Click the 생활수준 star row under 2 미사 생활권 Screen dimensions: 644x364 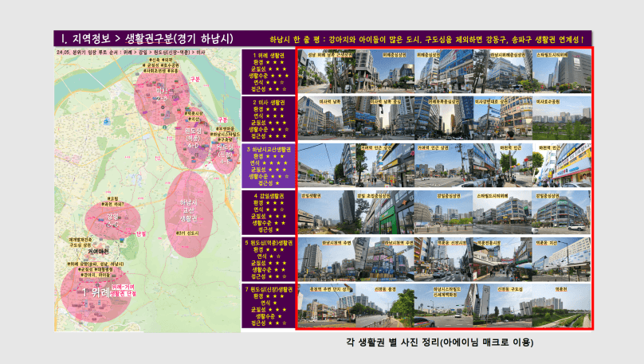268,129
